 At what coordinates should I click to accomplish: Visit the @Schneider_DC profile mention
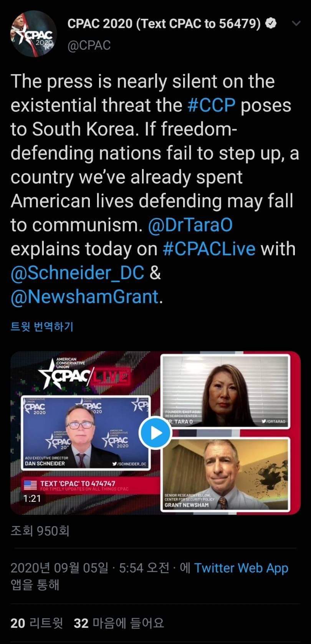pyautogui.click(x=78, y=273)
